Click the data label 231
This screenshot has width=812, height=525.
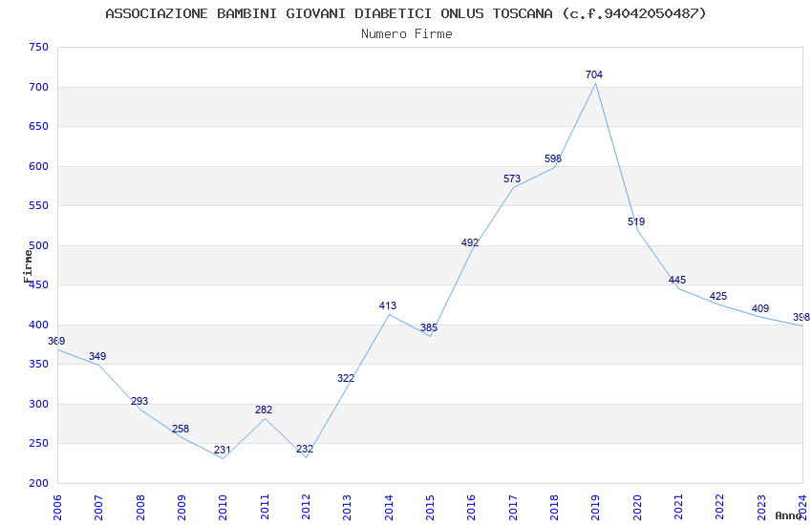click(223, 450)
